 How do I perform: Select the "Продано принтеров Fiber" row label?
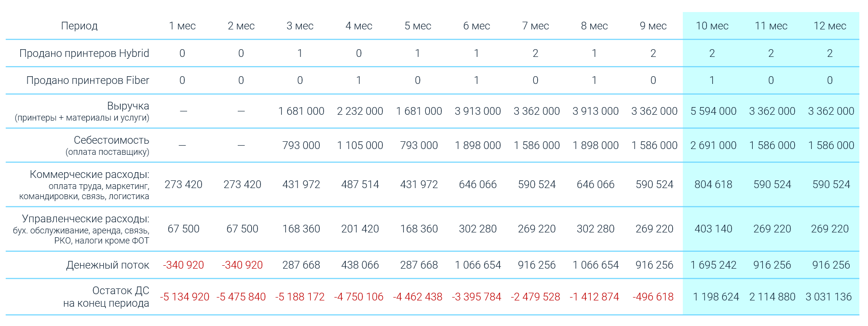pos(87,81)
